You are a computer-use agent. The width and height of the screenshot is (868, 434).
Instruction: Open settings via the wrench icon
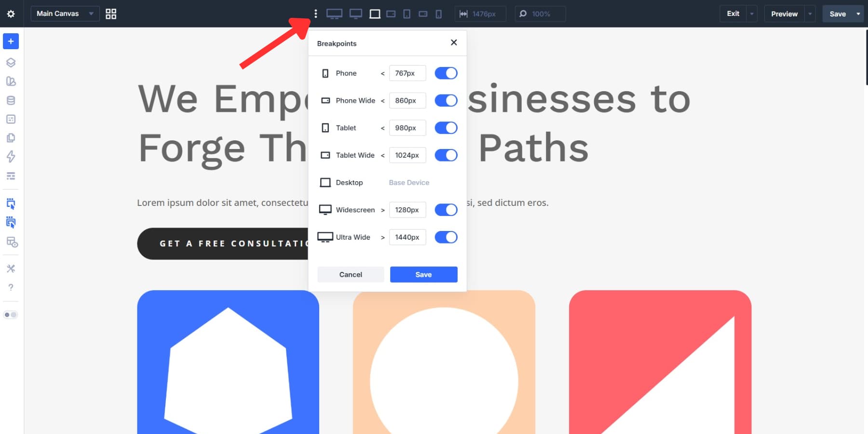pyautogui.click(x=11, y=269)
